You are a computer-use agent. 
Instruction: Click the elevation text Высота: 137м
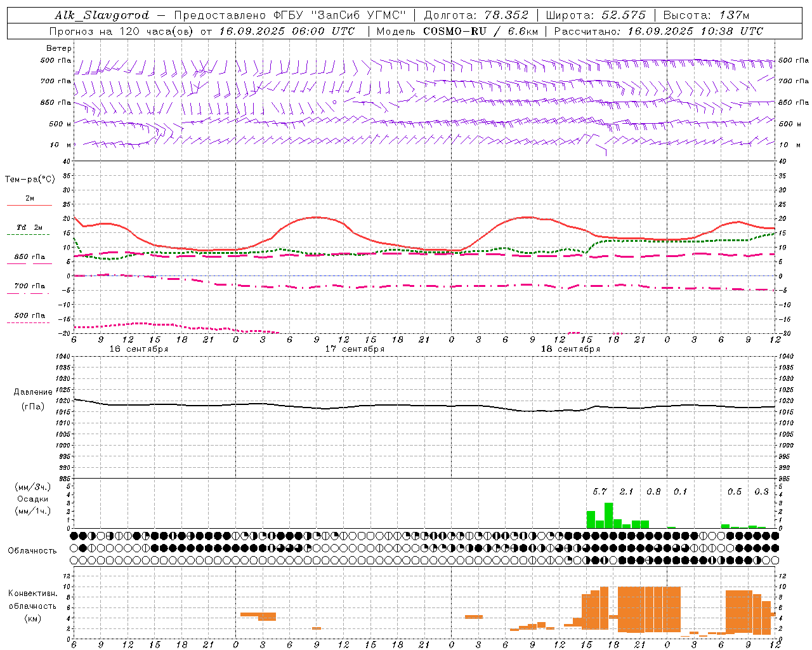click(x=706, y=15)
